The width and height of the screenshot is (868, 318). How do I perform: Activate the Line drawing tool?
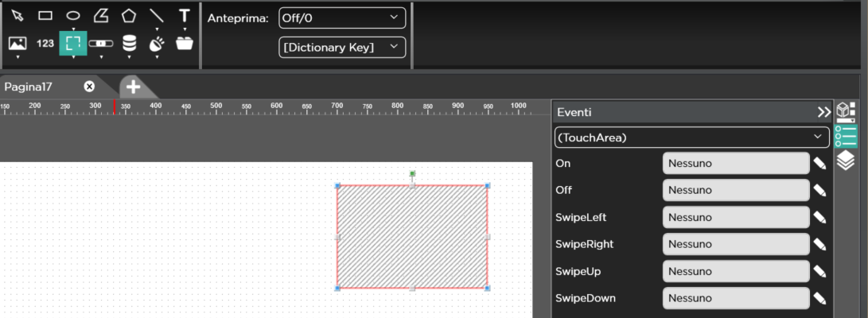click(x=157, y=15)
